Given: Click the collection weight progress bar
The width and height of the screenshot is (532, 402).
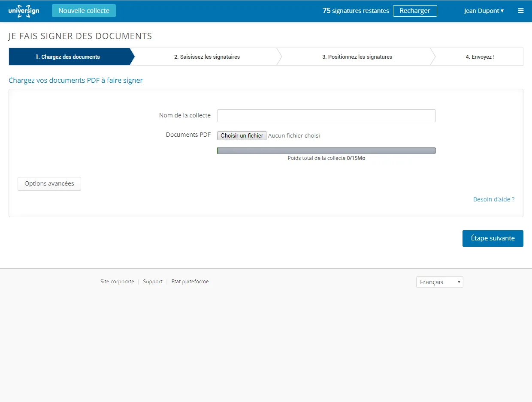Looking at the screenshot, I should pyautogui.click(x=326, y=150).
